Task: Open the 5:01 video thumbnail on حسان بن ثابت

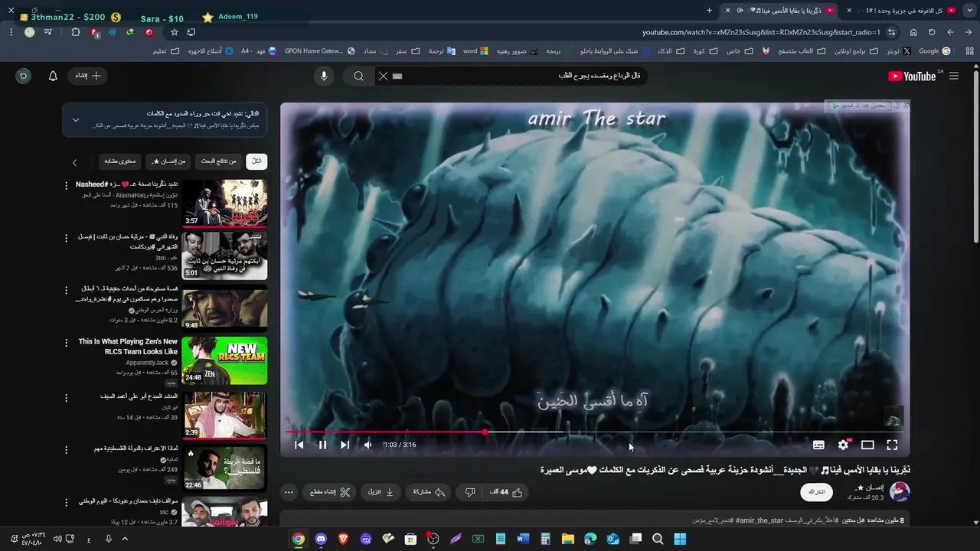Action: click(224, 256)
